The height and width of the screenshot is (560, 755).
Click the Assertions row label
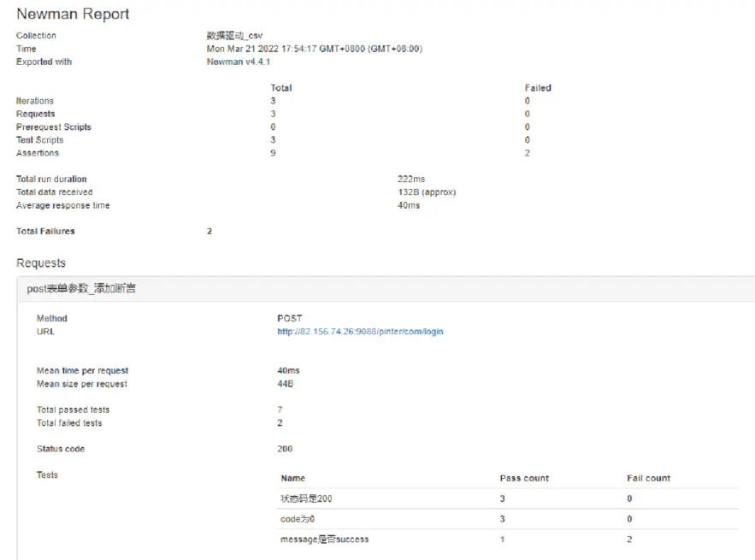[x=38, y=153]
